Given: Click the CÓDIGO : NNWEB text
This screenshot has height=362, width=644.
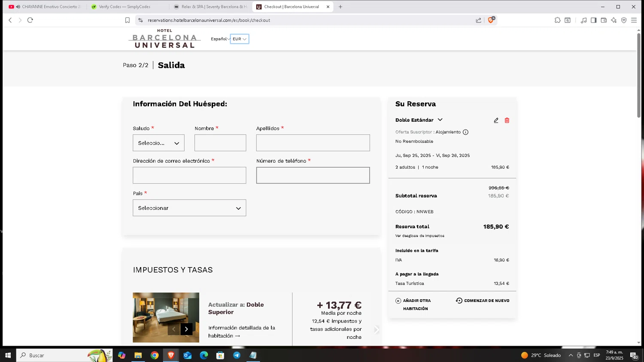Looking at the screenshot, I should coord(414,212).
